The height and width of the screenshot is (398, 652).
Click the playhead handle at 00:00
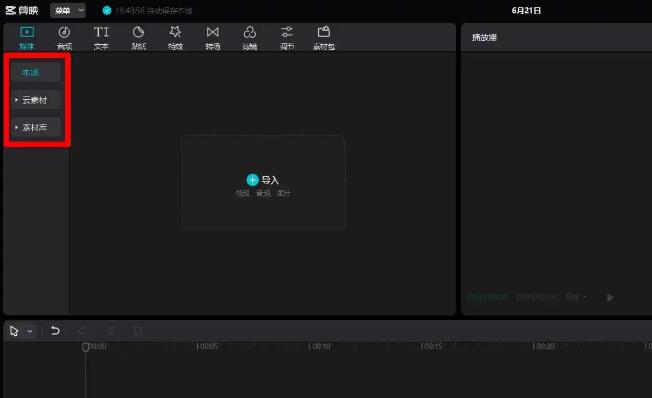click(x=85, y=347)
